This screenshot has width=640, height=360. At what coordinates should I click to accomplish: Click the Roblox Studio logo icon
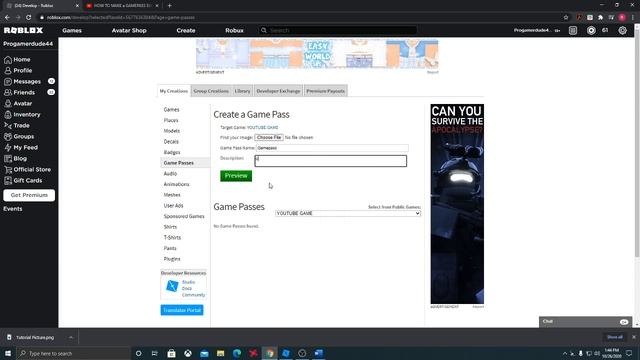pyautogui.click(x=172, y=286)
